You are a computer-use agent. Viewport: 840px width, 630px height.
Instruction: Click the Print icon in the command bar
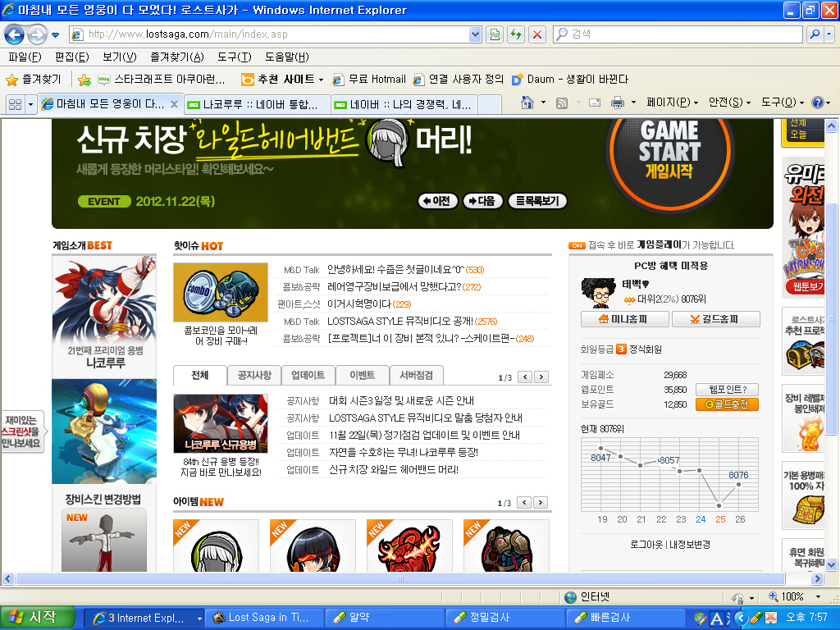coord(618,103)
